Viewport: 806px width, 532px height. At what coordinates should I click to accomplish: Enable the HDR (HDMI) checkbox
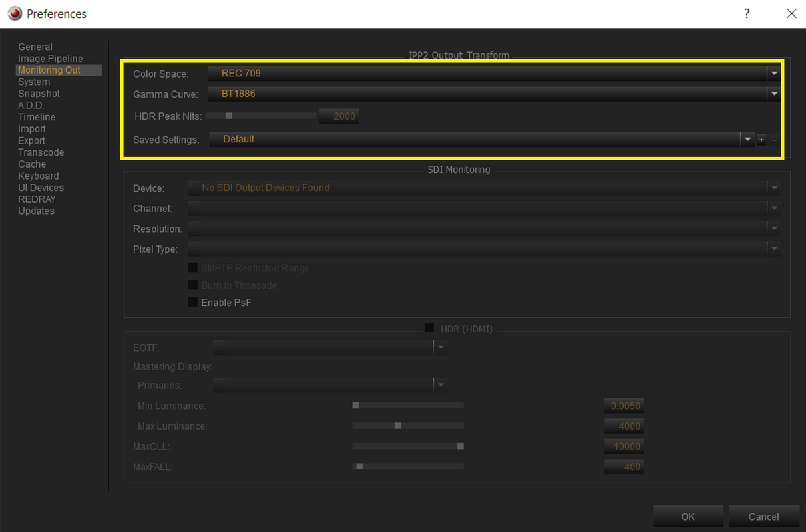pos(429,329)
